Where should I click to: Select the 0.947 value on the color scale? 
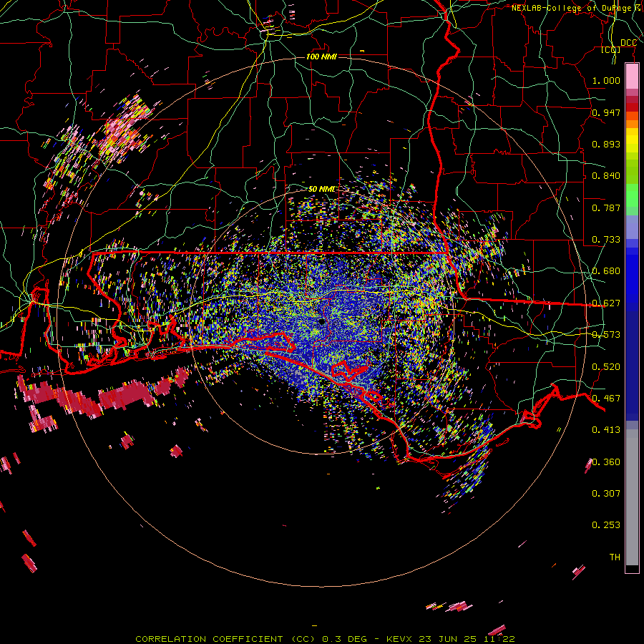pos(606,112)
